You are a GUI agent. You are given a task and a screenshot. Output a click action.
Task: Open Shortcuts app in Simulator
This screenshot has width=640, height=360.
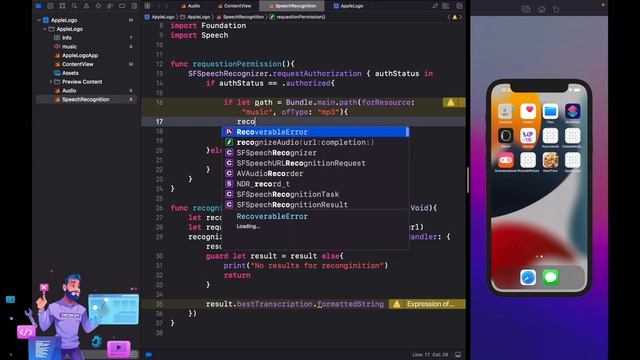(573, 111)
